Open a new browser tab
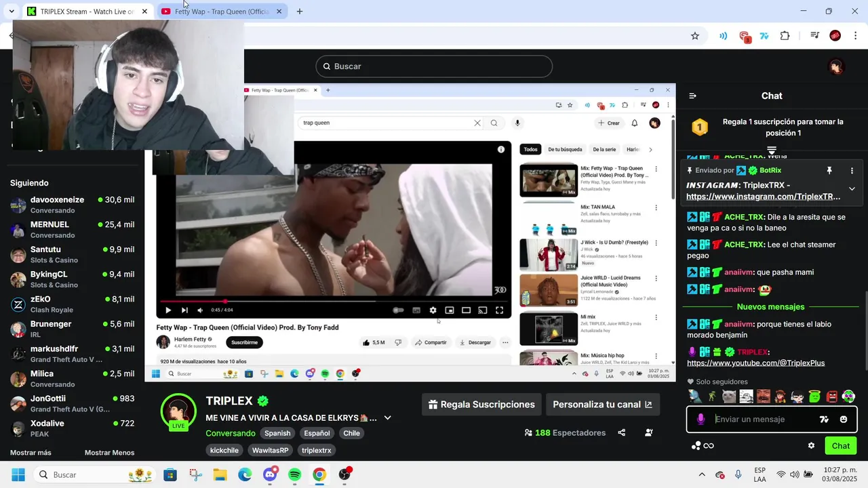The height and width of the screenshot is (488, 868). (x=300, y=12)
